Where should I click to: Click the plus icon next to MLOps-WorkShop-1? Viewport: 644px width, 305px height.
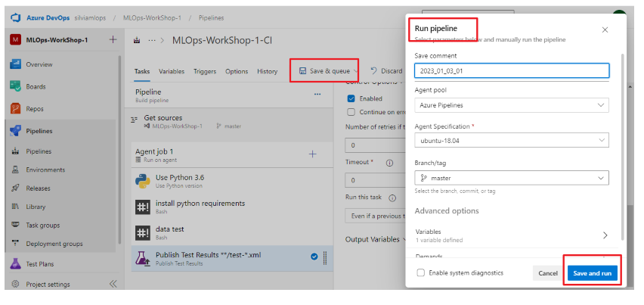tap(113, 40)
